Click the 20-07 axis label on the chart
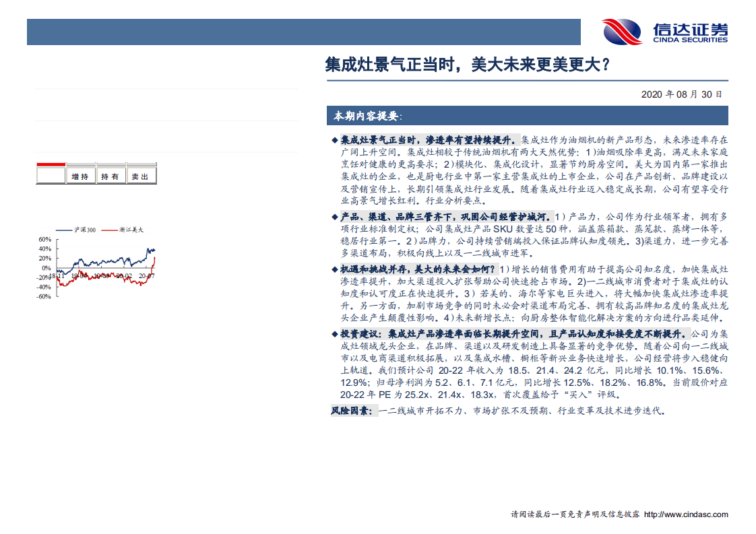This screenshot has height=534, width=756. [148, 274]
